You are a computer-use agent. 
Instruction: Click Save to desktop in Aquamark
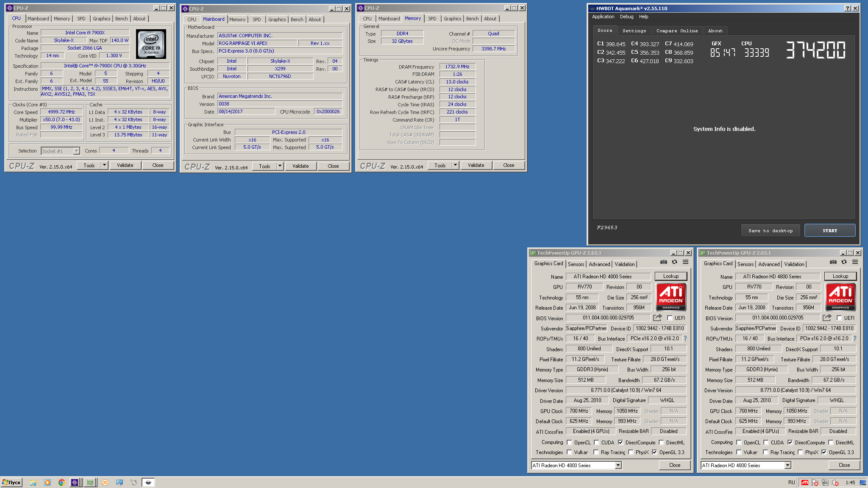[771, 230]
